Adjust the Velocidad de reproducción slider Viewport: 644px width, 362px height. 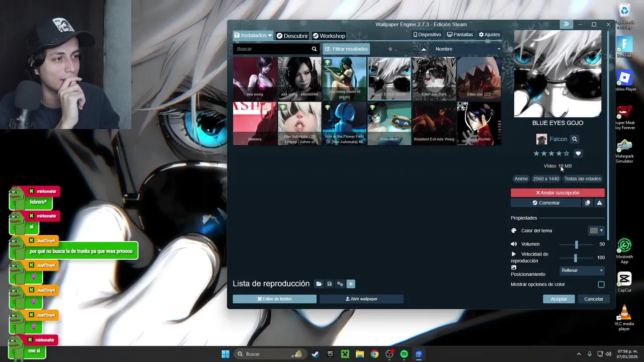tap(577, 257)
